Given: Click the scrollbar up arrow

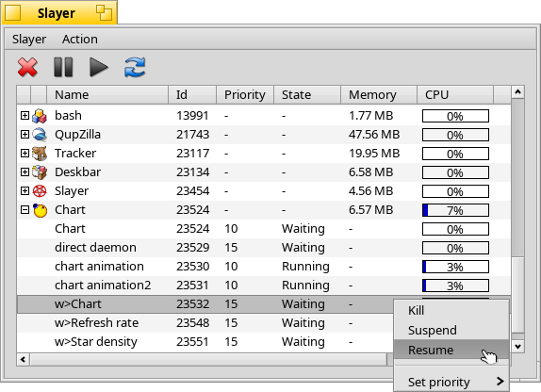Looking at the screenshot, I should pyautogui.click(x=517, y=91).
